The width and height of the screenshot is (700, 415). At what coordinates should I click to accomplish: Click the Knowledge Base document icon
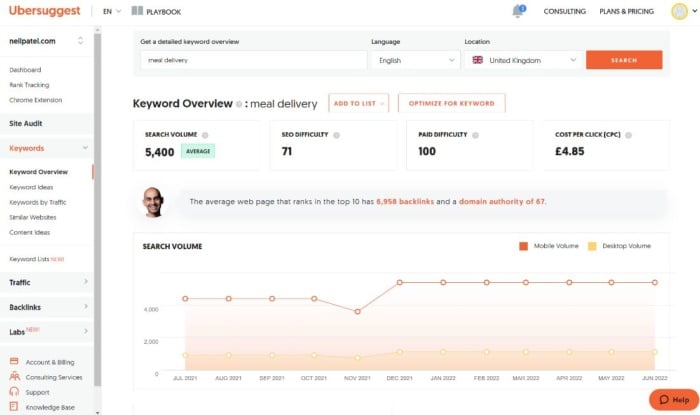tap(14, 407)
